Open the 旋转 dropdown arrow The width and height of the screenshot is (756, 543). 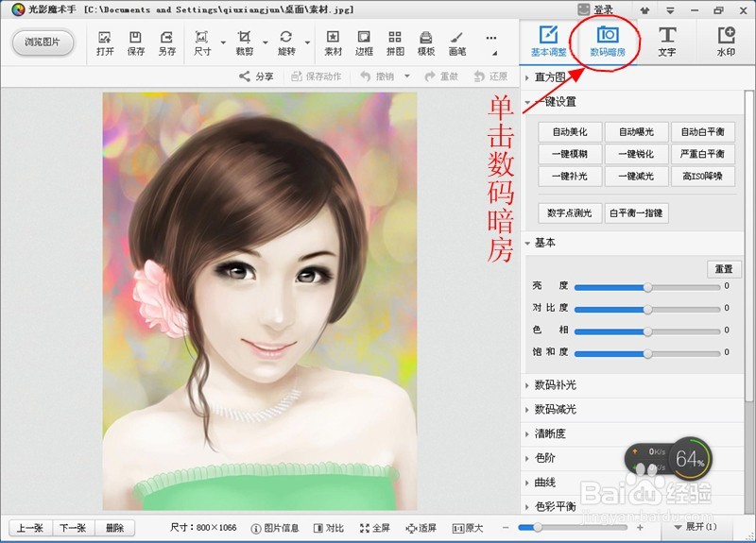click(307, 42)
